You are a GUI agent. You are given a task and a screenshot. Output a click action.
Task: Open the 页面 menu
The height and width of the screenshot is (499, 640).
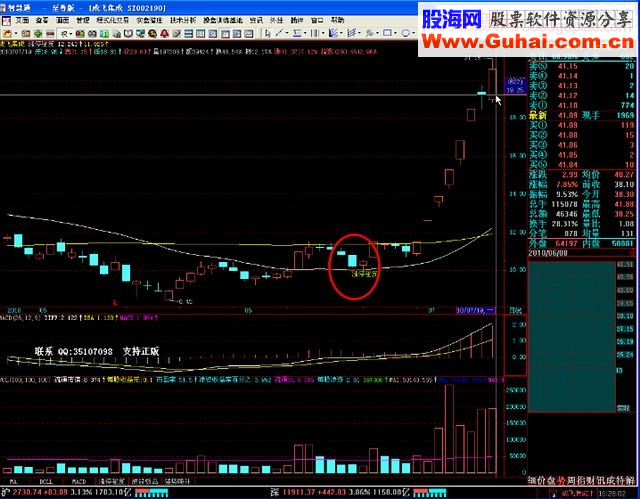pos(22,20)
